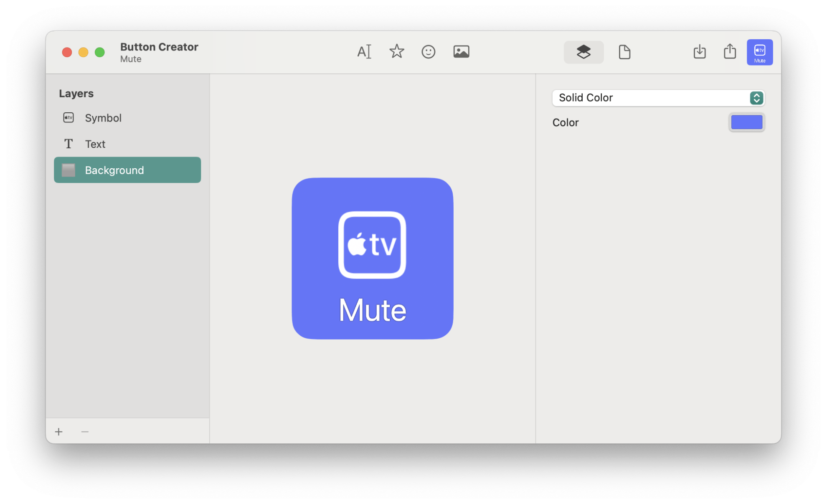Click the T icon beside Text layer
This screenshot has width=827, height=504.
click(68, 144)
